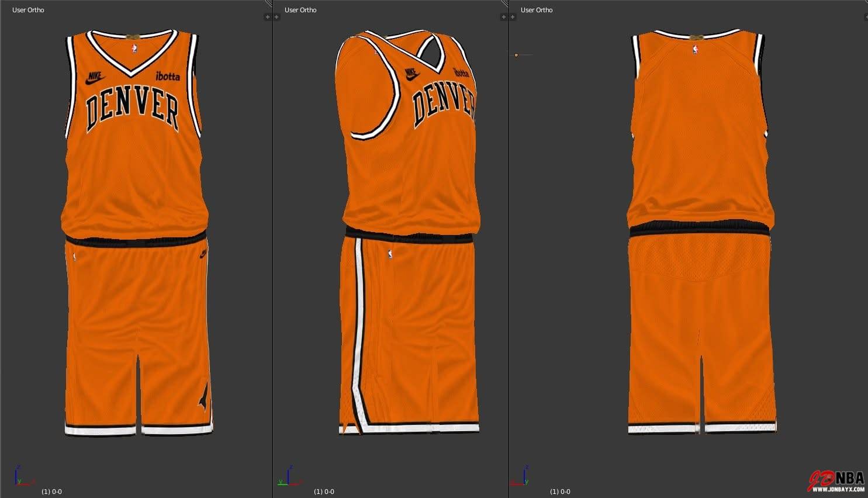868x498 pixels.
Task: Click the "(1) 0-0" object label in the angled-view viewport
Action: point(324,492)
